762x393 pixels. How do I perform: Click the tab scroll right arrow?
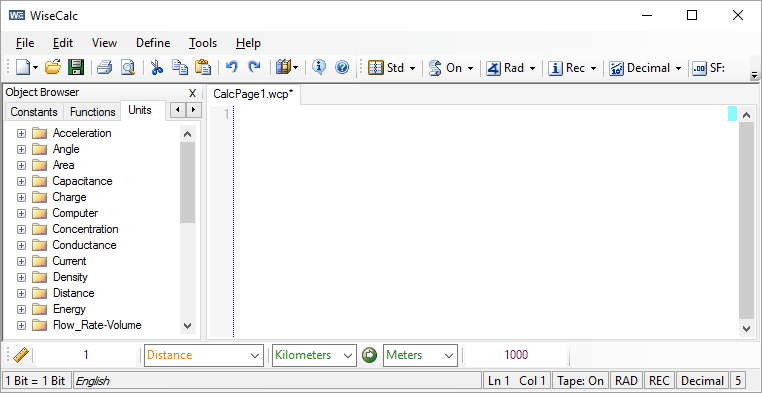194,110
